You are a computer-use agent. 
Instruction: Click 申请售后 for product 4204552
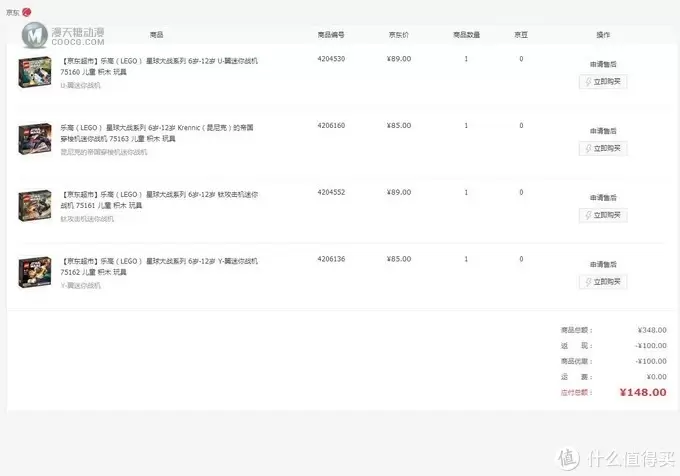point(603,198)
